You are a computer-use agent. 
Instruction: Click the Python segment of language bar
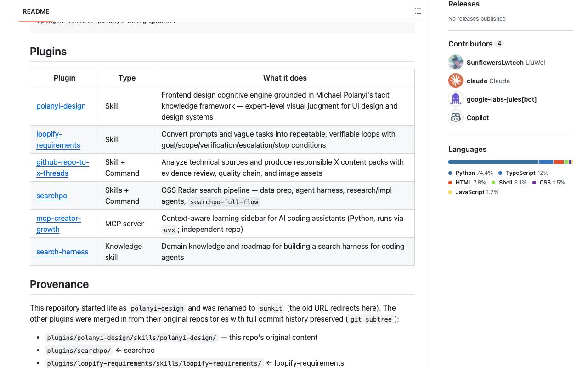493,162
